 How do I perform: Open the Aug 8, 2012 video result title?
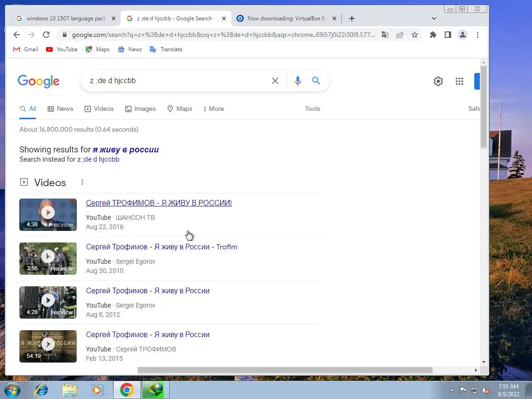tap(148, 291)
